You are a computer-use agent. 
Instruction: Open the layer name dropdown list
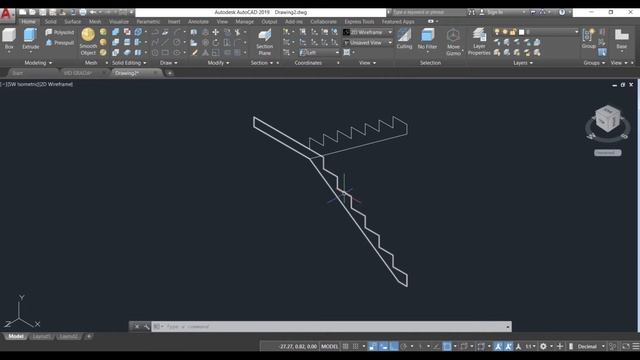[x=577, y=32]
